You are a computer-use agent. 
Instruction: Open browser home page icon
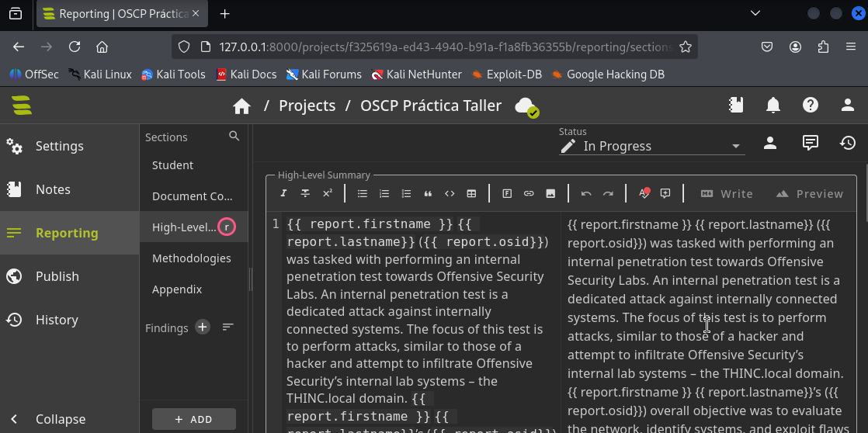coord(102,47)
